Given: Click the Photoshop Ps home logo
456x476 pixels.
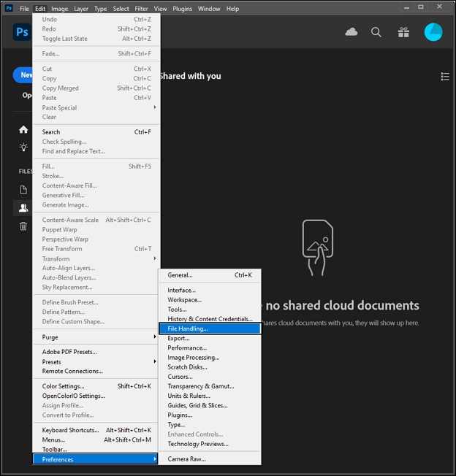Looking at the screenshot, I should [x=22, y=32].
